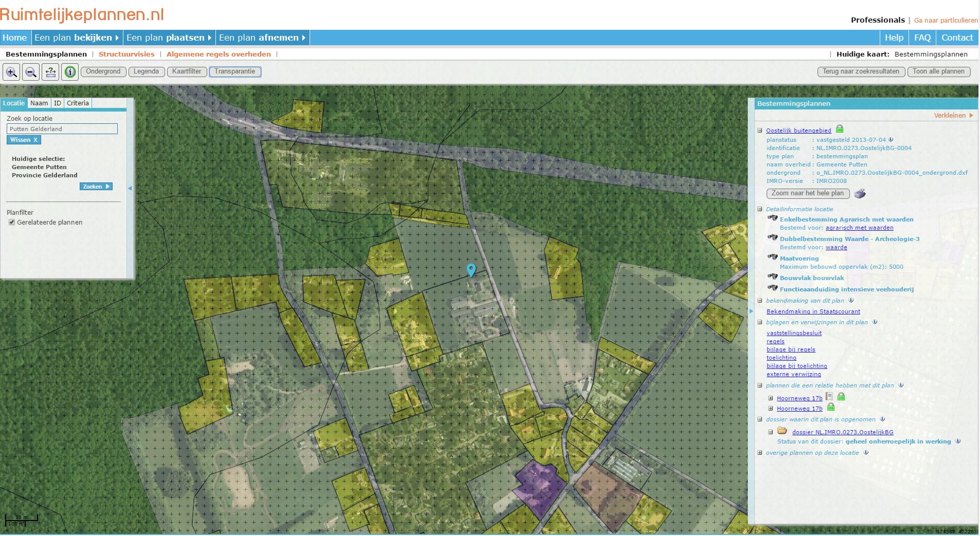
Task: Expand the second Hoorneweg 17b node
Action: tap(770, 409)
